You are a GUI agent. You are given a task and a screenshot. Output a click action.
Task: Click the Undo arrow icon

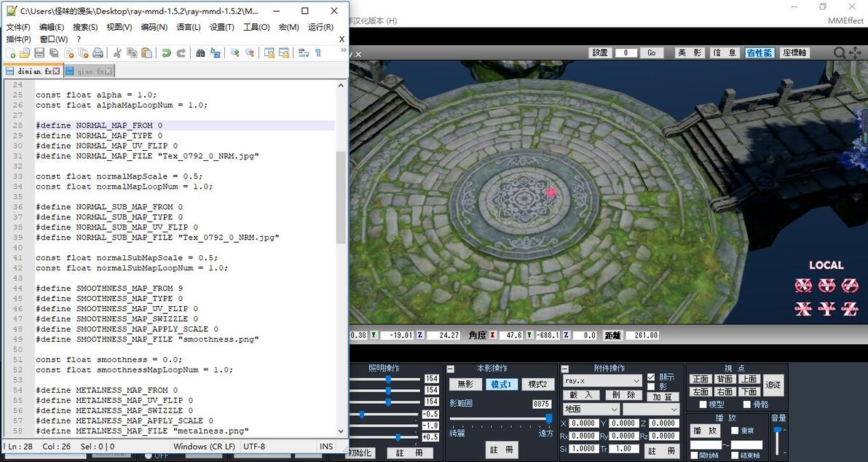(166, 53)
